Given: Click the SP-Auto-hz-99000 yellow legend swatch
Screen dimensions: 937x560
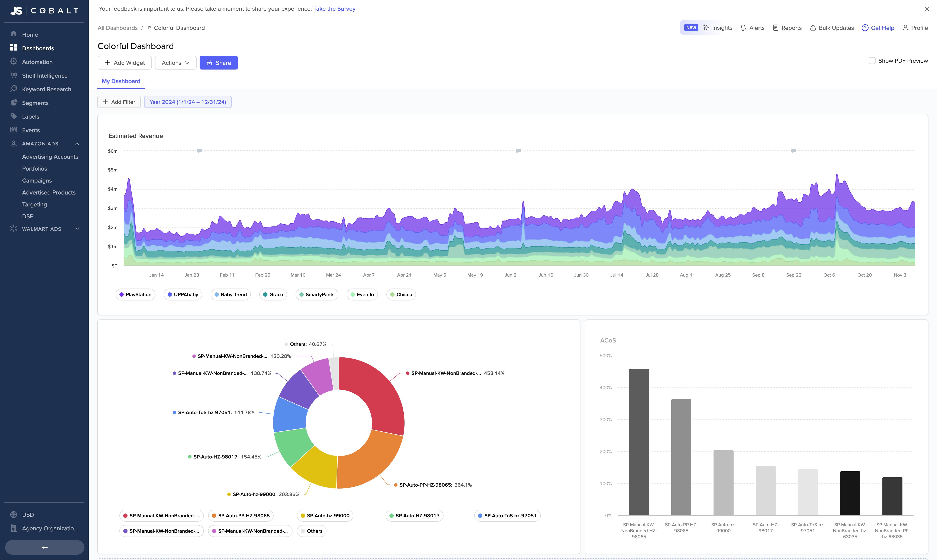Looking at the screenshot, I should [303, 516].
